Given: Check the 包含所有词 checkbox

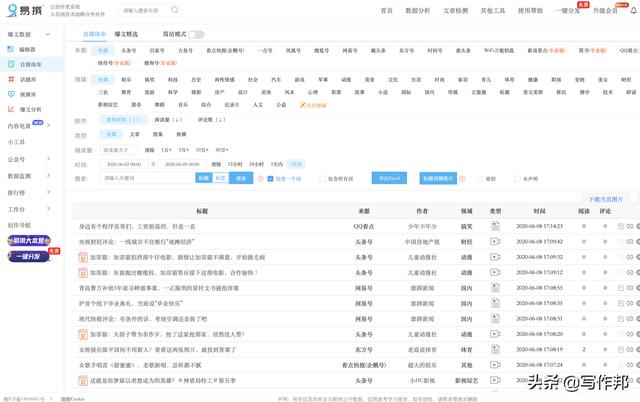Looking at the screenshot, I should (322, 179).
